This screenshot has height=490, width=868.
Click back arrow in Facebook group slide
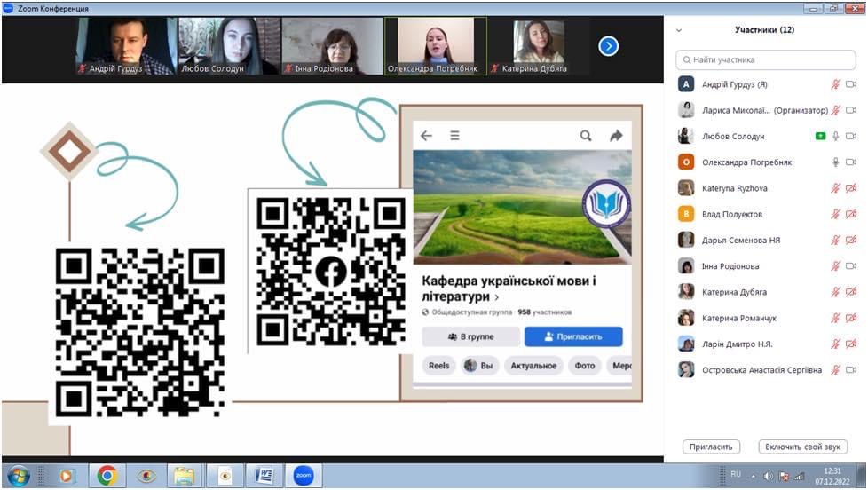point(426,136)
